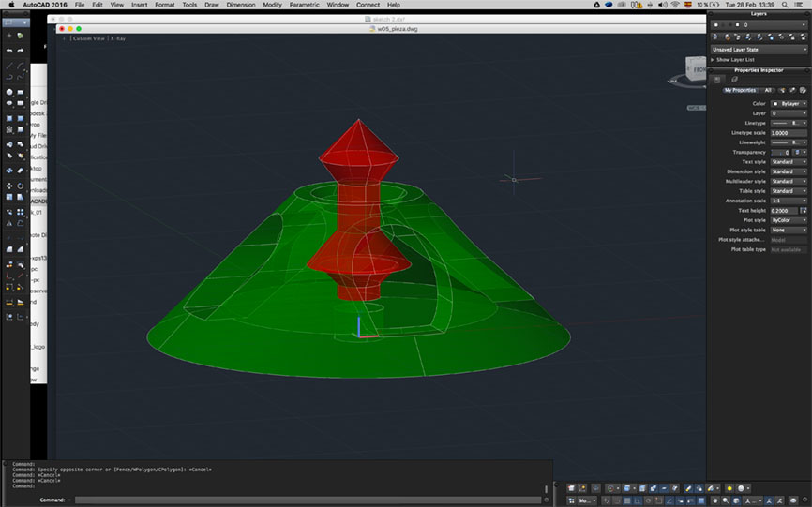The image size is (812, 507).
Task: Select the Rotate tool
Action: [x=21, y=186]
